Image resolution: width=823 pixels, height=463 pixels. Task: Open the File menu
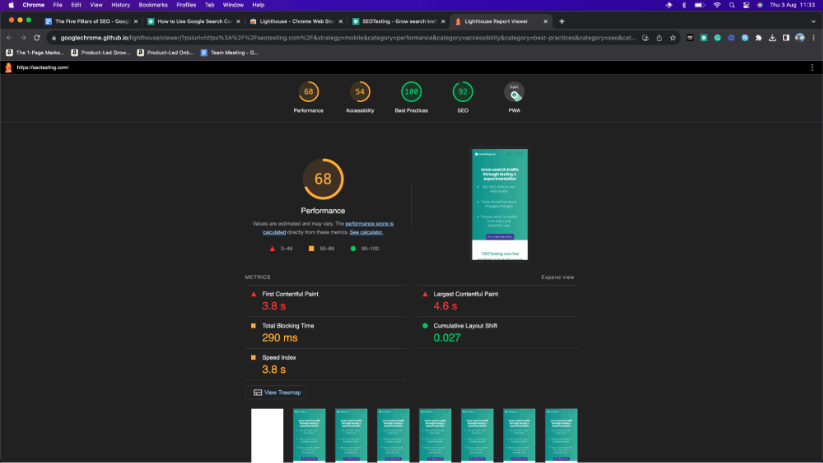click(x=57, y=5)
